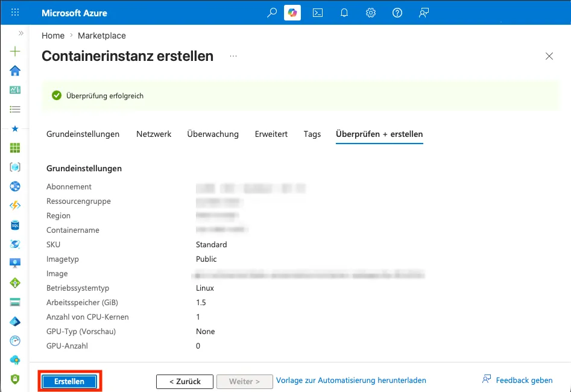Click Vorlage zur Automatisierung herunterladen link
This screenshot has height=392, width=571.
(351, 381)
